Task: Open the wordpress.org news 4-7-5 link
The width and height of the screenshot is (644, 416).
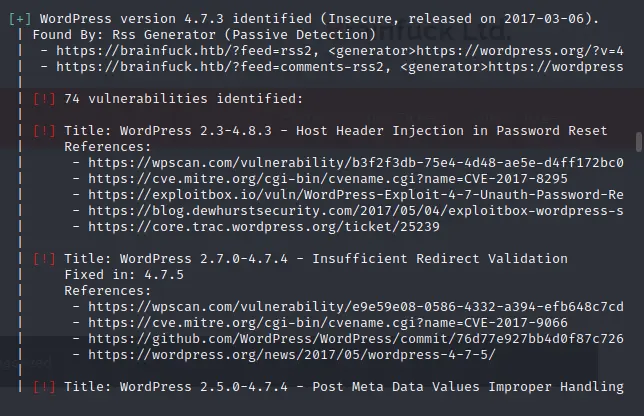Action: [x=292, y=355]
